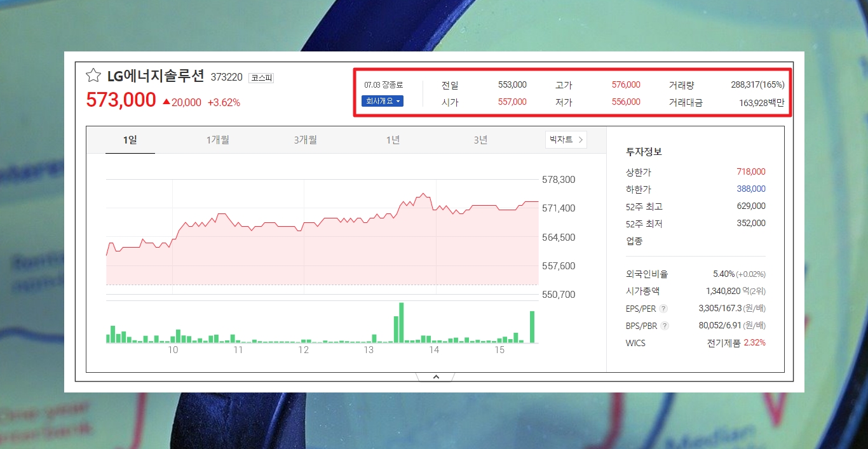This screenshot has width=868, height=449.
Task: Collapse the chart panel with up chevron
Action: (436, 377)
